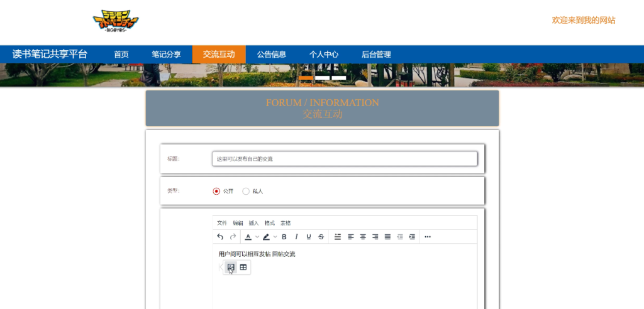Select the 私人 radio button
644x309 pixels.
click(x=246, y=191)
